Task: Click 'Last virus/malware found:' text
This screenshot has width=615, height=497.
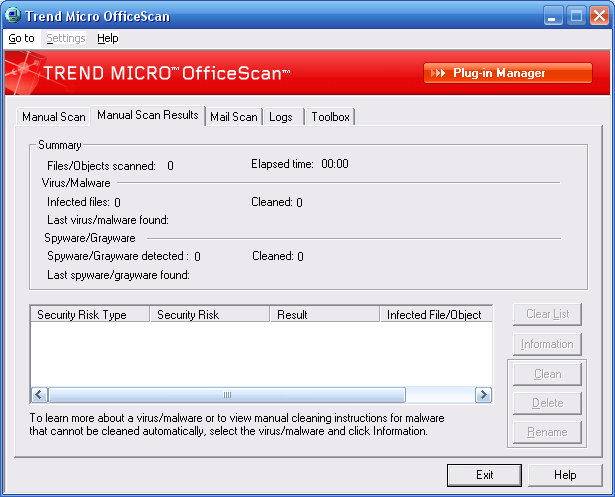Action: click(108, 220)
